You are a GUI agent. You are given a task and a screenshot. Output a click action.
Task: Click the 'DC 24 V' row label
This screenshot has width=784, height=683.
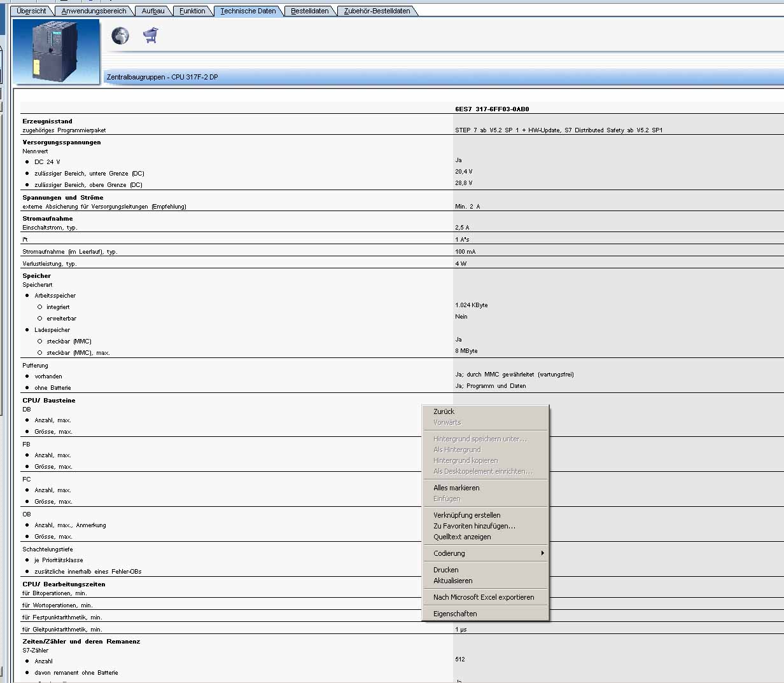tap(47, 162)
